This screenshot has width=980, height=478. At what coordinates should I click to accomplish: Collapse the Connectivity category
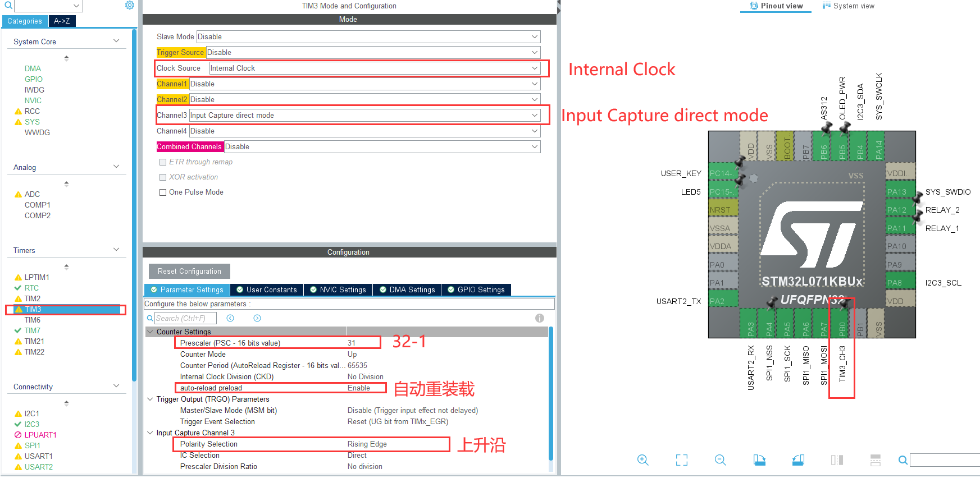pyautogui.click(x=116, y=386)
